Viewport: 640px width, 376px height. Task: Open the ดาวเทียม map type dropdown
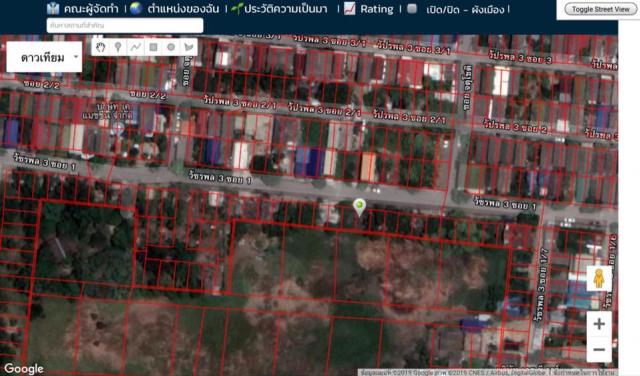pyautogui.click(x=44, y=57)
